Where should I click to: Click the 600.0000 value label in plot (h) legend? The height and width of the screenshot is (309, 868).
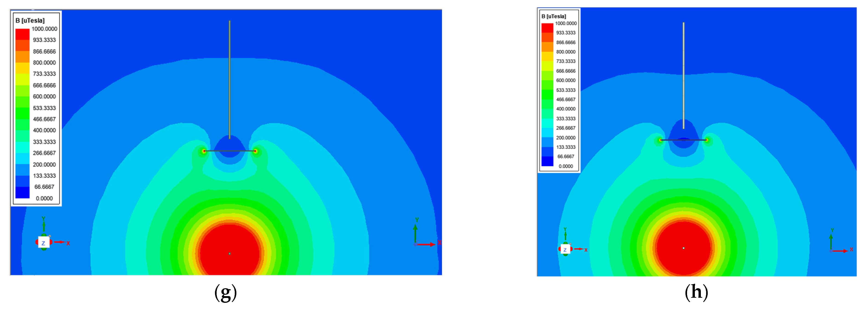pyautogui.click(x=566, y=80)
